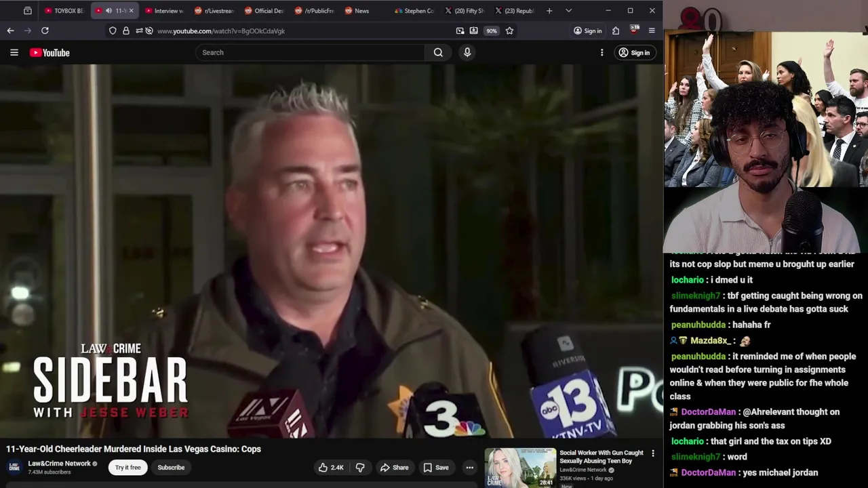The image size is (868, 488).
Task: Click the chat username slimeknigh7 on 'tbf getting caught' message
Action: 696,296
